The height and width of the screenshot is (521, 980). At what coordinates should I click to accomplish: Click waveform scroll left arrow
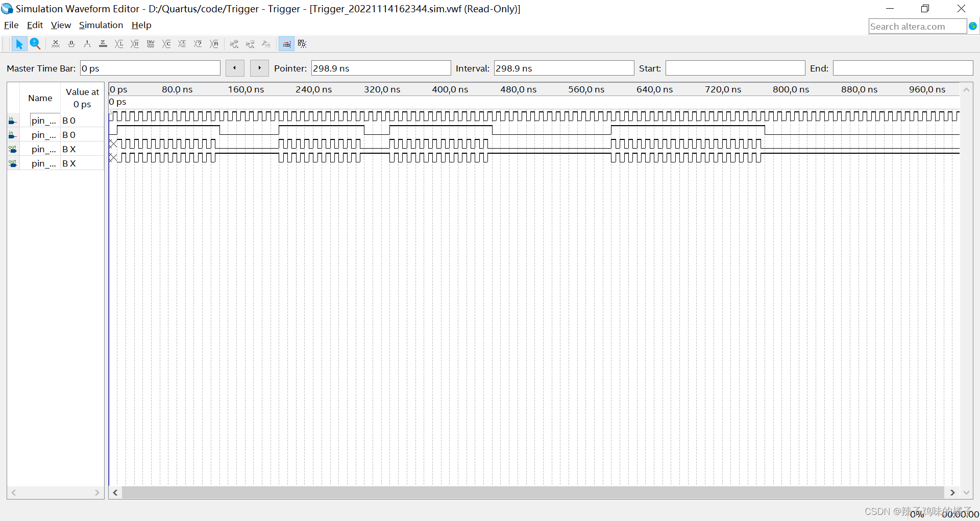pos(115,492)
